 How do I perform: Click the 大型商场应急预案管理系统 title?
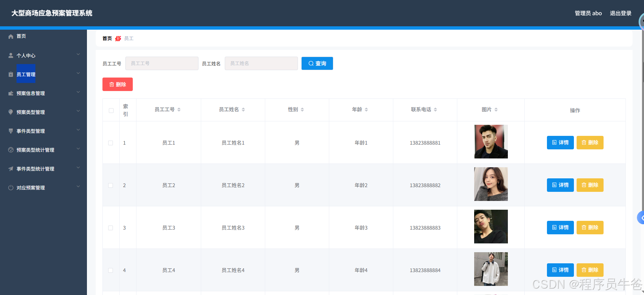click(x=52, y=13)
